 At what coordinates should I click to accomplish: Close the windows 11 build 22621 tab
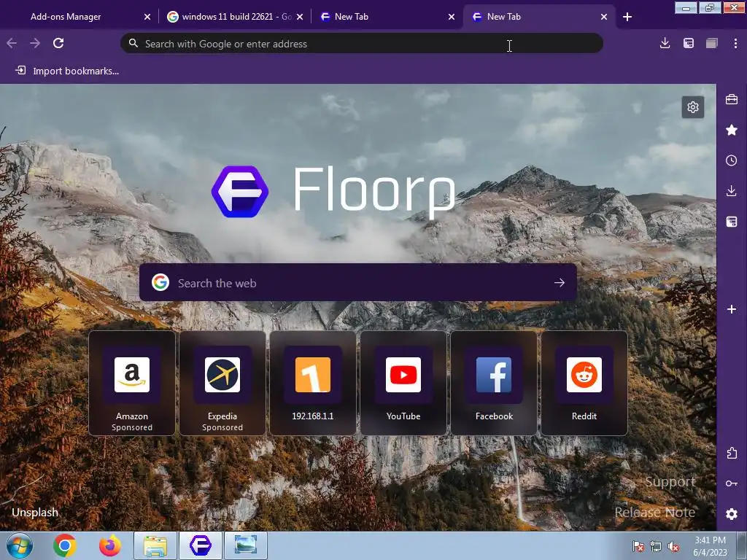(x=300, y=17)
